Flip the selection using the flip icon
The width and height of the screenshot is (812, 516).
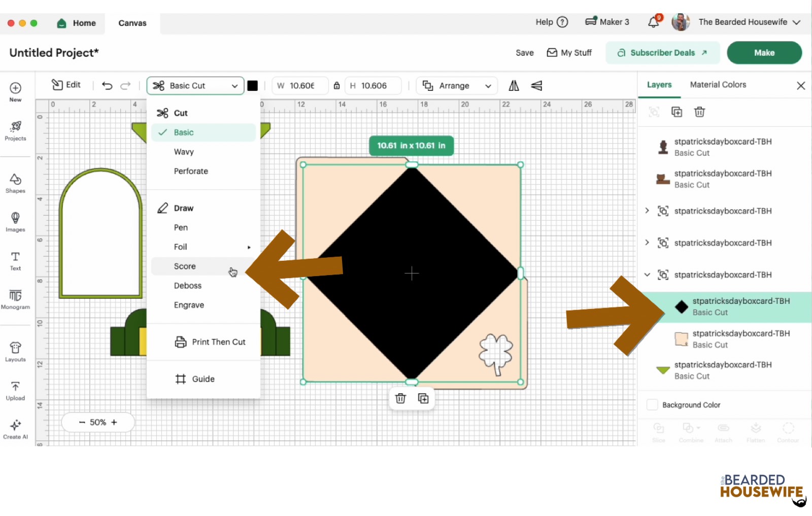pyautogui.click(x=514, y=86)
